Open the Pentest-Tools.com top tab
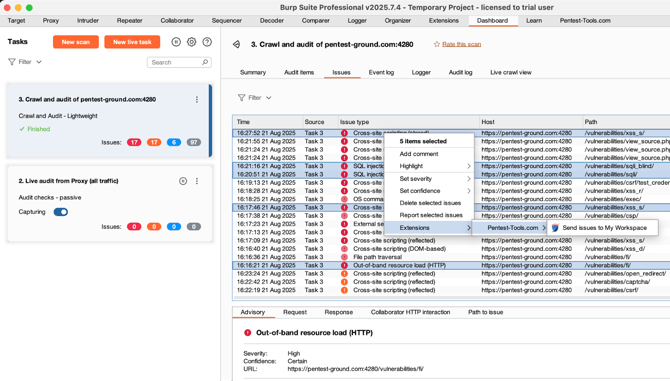The image size is (670, 381). pos(585,21)
